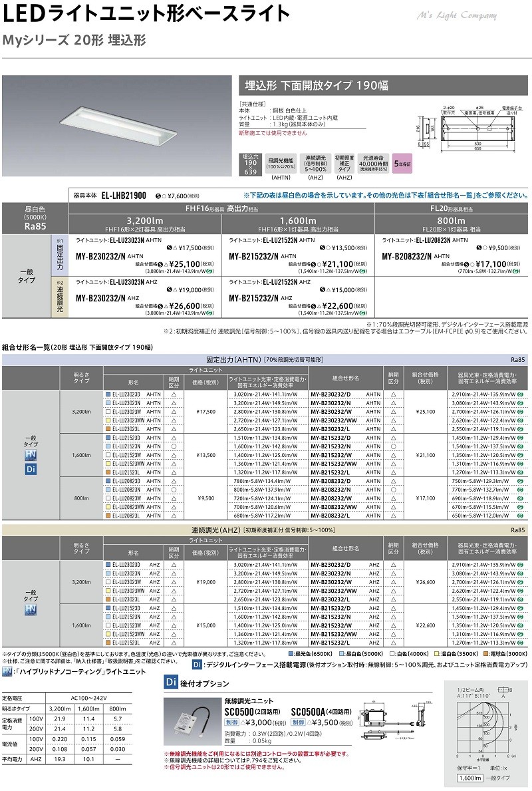Screen dimensions: 532x791
Task: Click the MY-B230232/L AHZ combination name
Action: [x=345, y=600]
